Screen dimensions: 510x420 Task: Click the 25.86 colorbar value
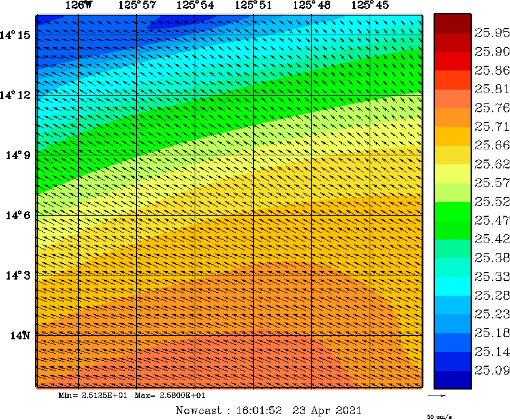pos(492,70)
